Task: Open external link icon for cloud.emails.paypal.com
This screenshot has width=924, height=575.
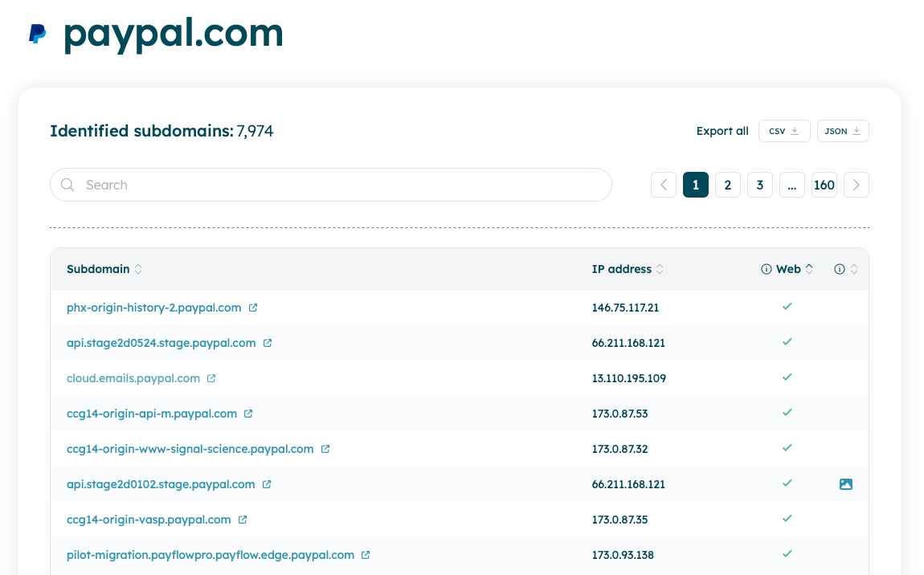Action: (x=211, y=378)
